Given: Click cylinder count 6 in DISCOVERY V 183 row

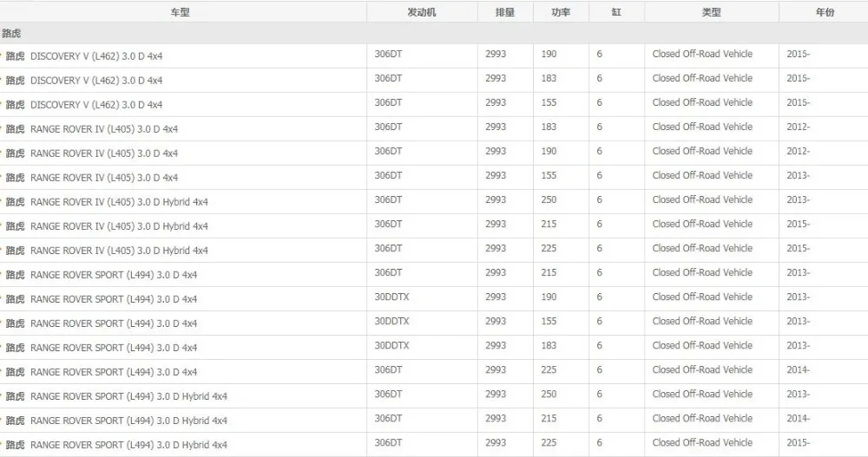Looking at the screenshot, I should (x=600, y=78).
